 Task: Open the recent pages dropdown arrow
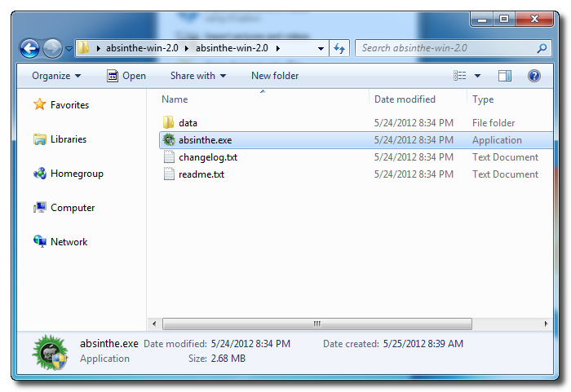point(69,48)
